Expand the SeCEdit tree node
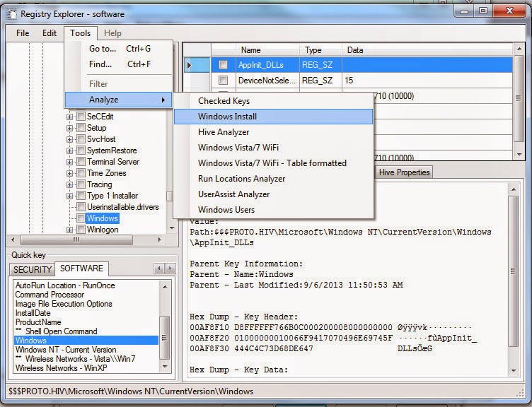The image size is (532, 407). coord(69,117)
